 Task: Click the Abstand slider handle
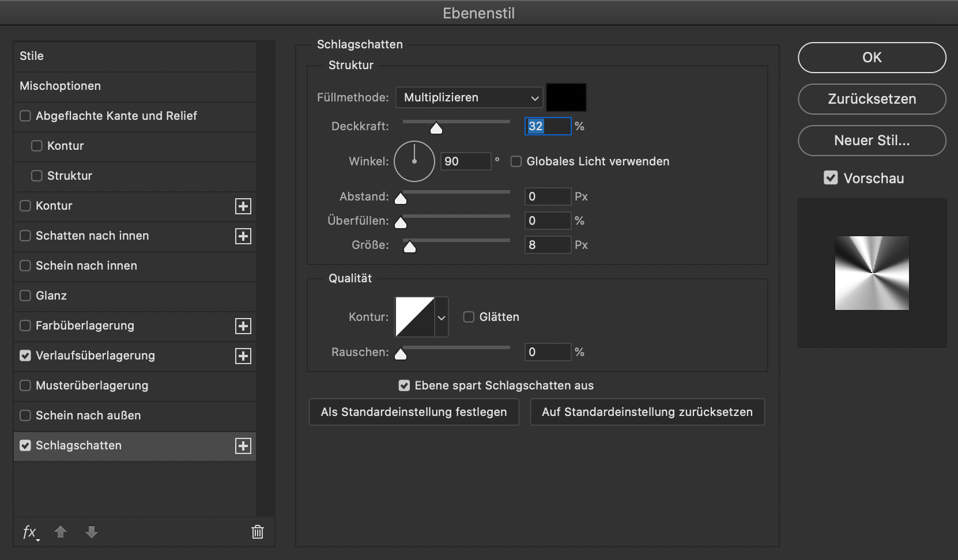[401, 199]
